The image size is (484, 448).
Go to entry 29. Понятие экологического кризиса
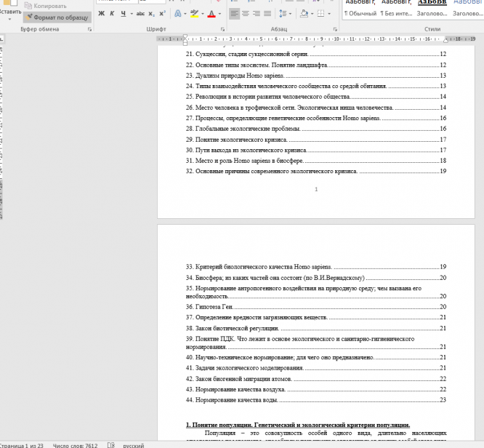coord(316,140)
